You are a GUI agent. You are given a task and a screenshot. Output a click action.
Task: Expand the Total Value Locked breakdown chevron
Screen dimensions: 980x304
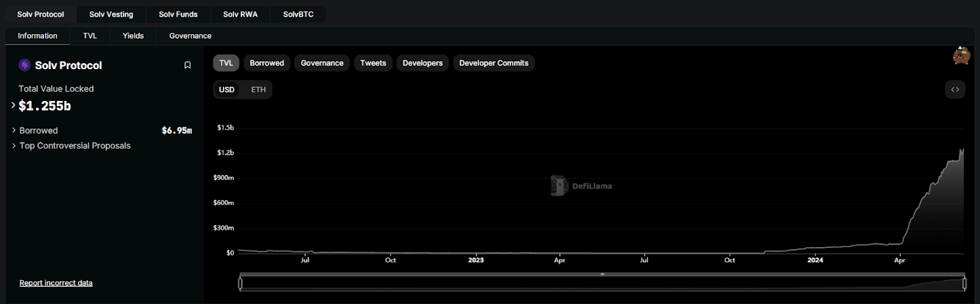[13, 105]
